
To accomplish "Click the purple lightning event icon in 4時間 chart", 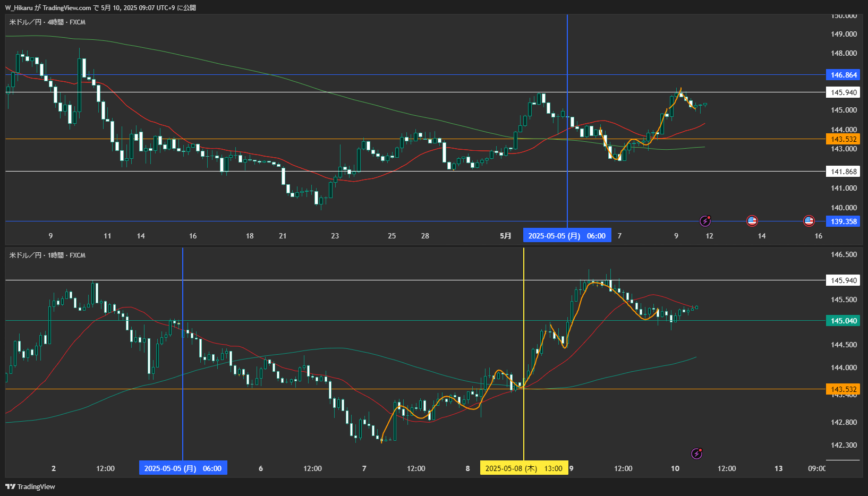I will [x=705, y=221].
